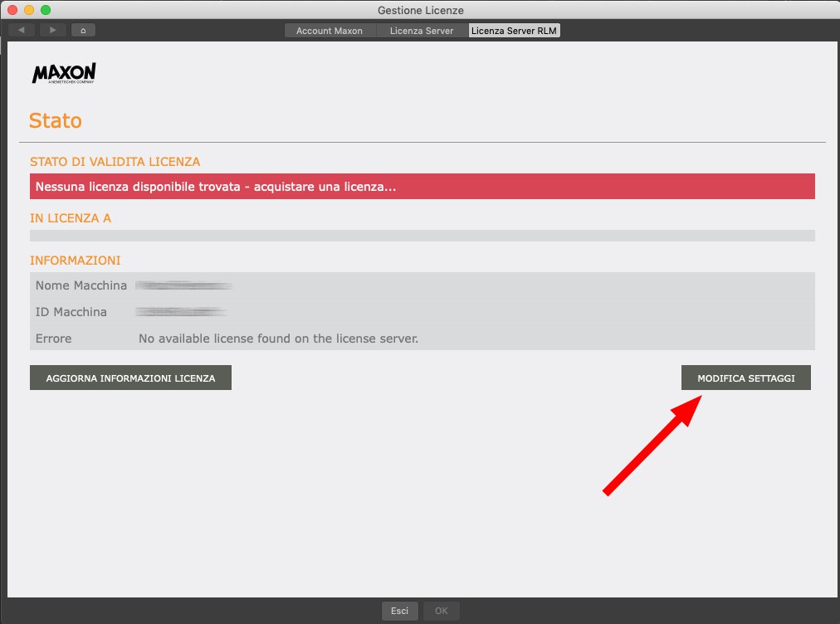840x624 pixels.
Task: Open the Licenza Server tab
Action: (x=422, y=31)
